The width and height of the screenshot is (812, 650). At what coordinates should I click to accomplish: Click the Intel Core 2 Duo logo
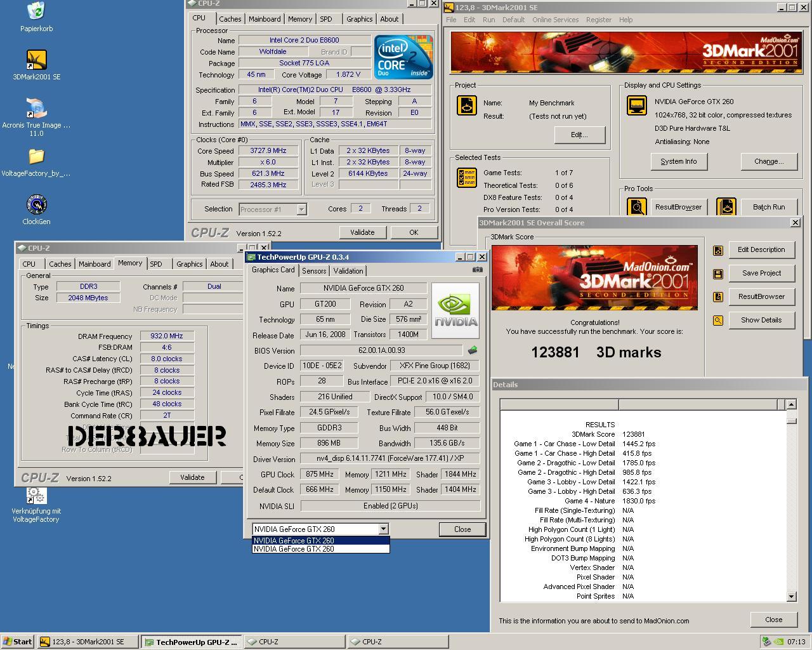tap(403, 57)
